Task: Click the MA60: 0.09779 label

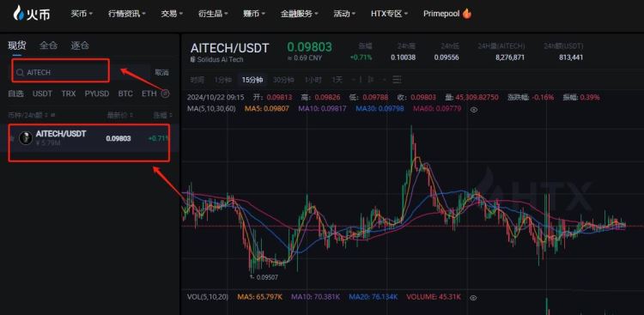Action: coord(437,109)
